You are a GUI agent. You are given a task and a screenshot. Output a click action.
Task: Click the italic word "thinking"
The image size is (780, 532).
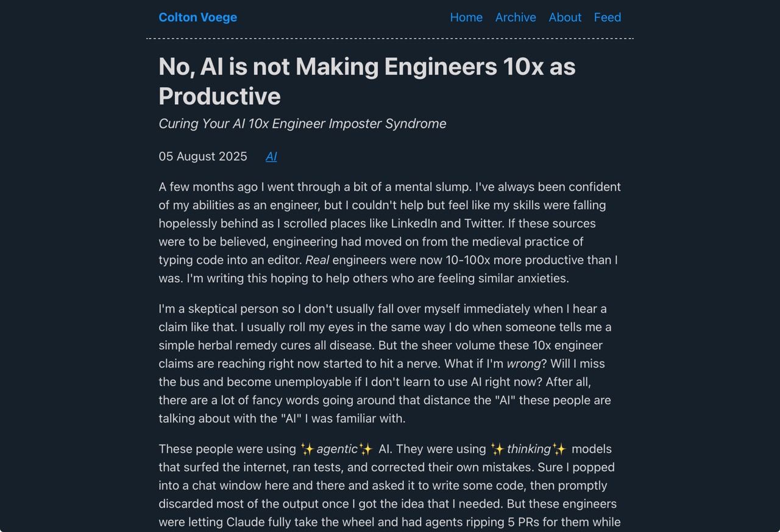tap(529, 449)
